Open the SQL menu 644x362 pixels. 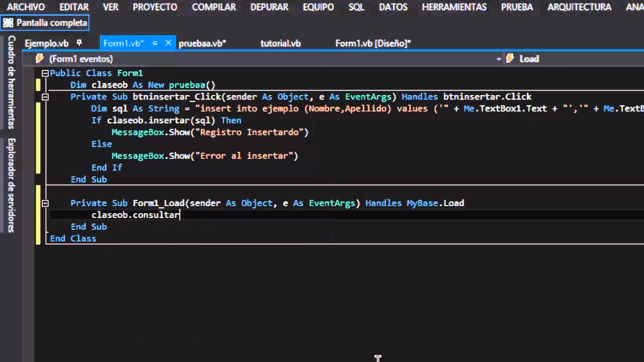click(x=356, y=7)
